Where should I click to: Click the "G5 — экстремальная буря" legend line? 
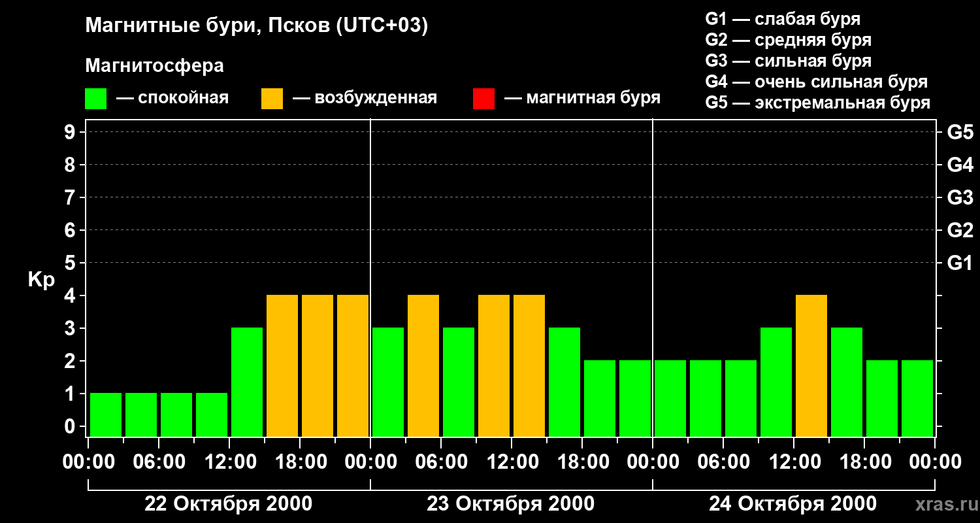[817, 103]
